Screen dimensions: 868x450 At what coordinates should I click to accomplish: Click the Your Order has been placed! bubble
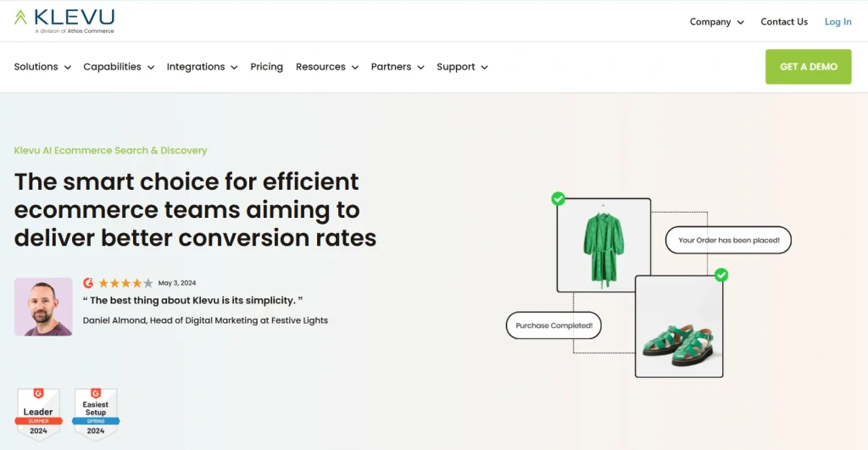[x=728, y=240]
